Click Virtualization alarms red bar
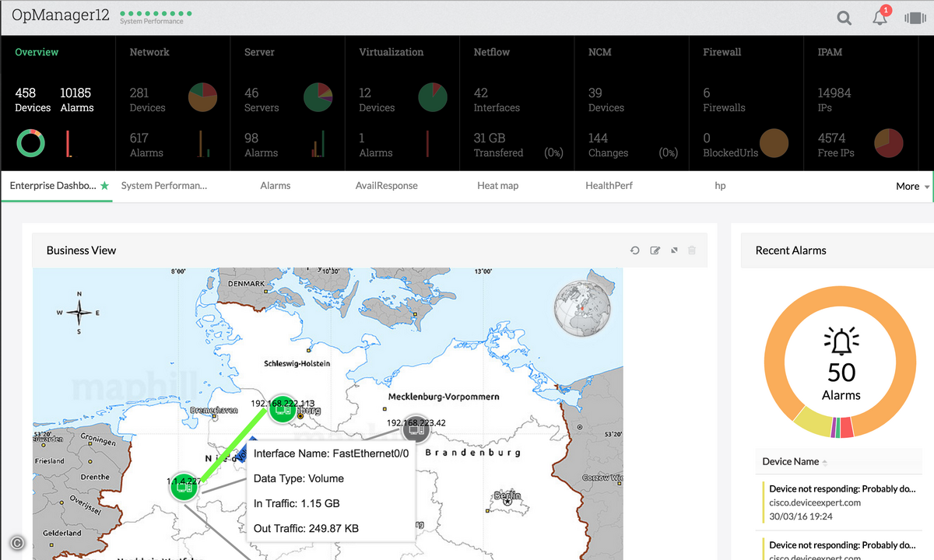Viewport: 934px width, 560px height. coord(427,144)
